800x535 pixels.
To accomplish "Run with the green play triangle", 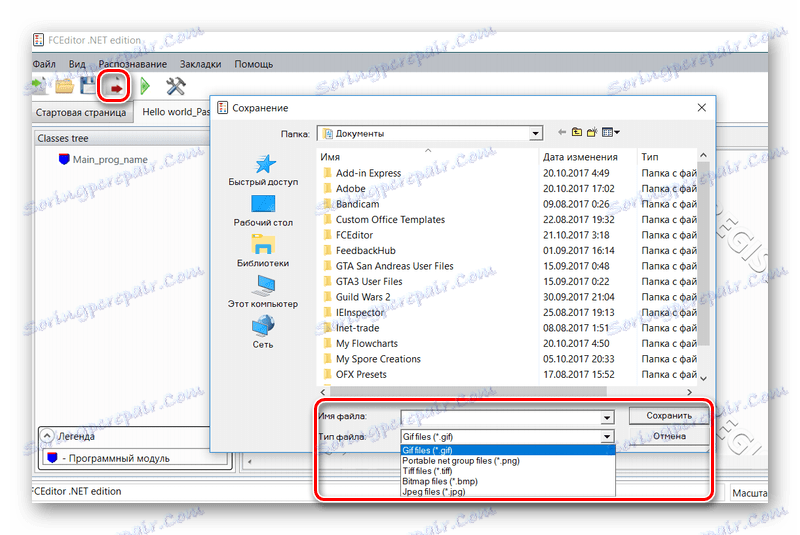I will (145, 86).
